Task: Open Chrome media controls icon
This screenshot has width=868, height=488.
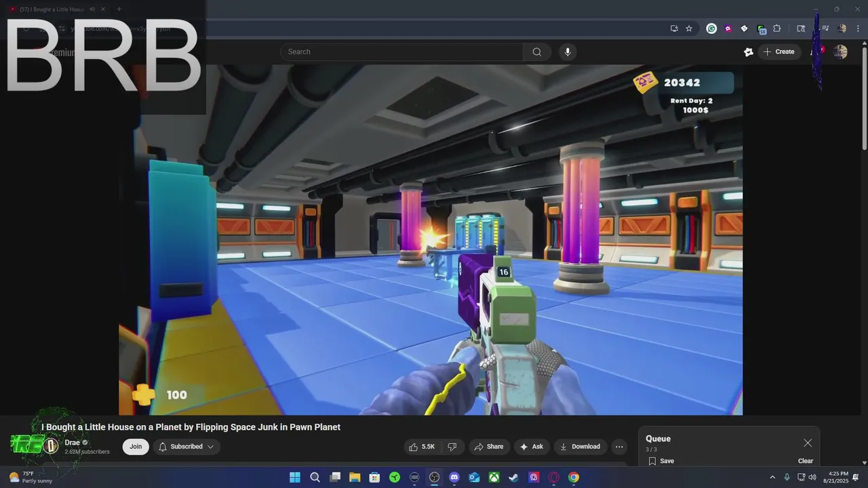Action: click(825, 28)
